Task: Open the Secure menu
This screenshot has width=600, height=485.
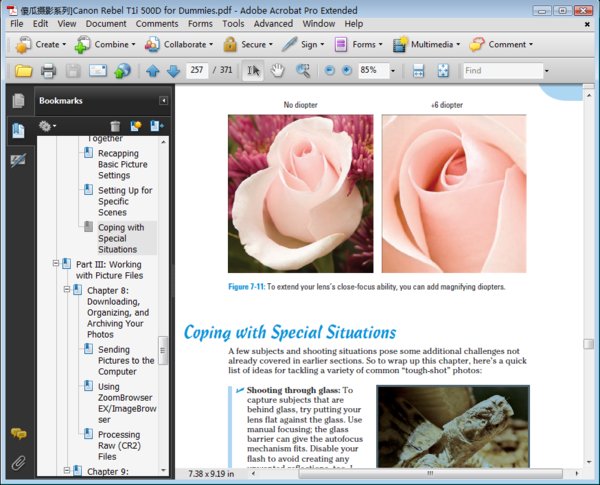Action: [248, 45]
